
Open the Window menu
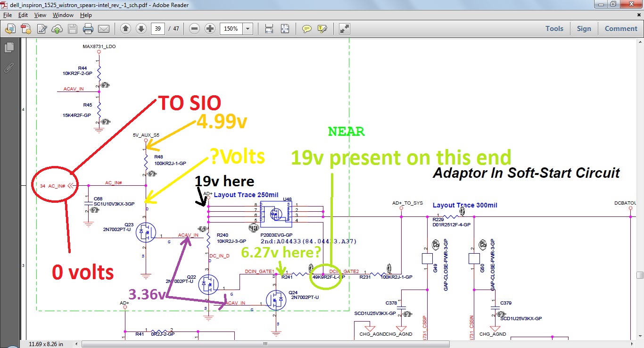pyautogui.click(x=63, y=15)
